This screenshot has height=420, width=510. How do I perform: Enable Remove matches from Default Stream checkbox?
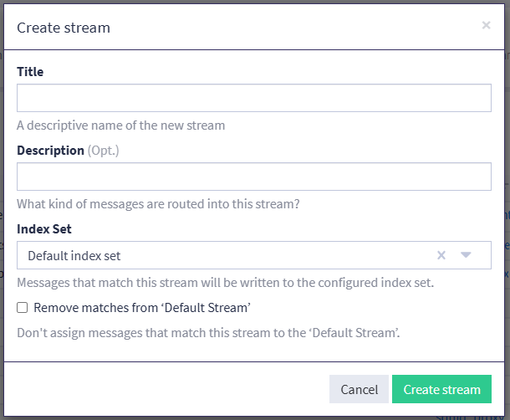coord(23,307)
